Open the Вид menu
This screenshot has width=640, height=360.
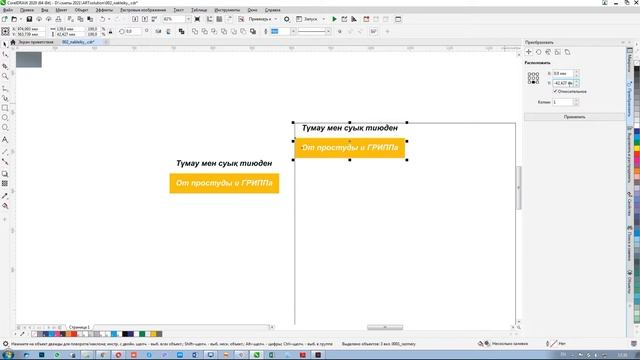point(45,10)
